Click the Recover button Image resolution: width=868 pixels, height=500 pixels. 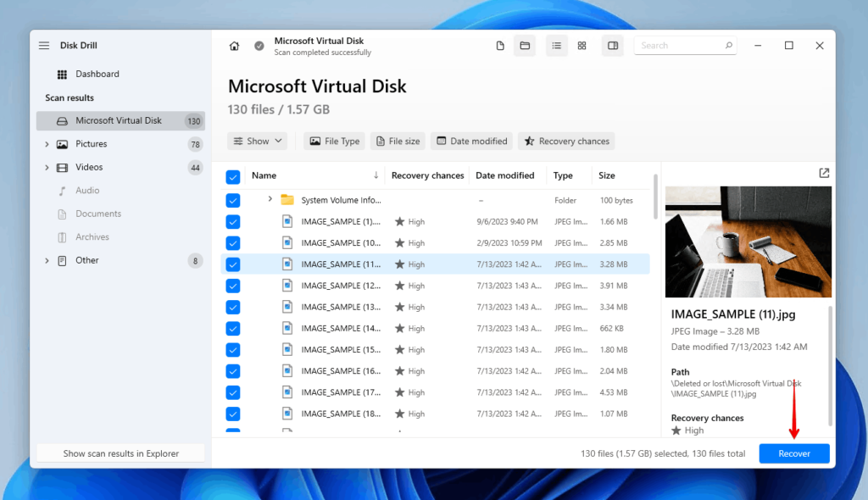(793, 453)
